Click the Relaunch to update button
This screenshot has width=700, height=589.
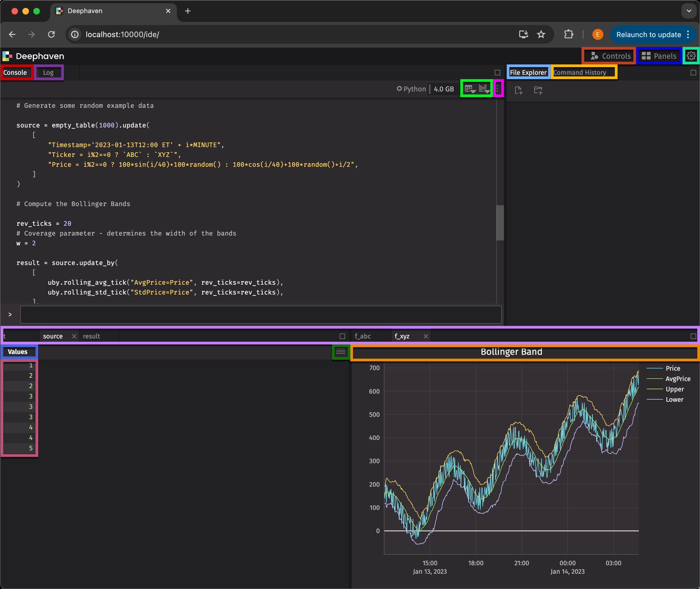[x=648, y=34]
